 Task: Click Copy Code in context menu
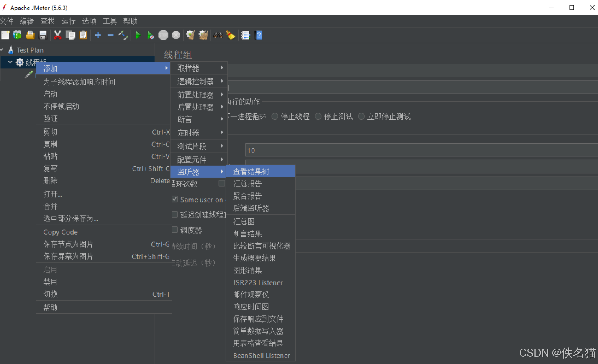coord(104,232)
